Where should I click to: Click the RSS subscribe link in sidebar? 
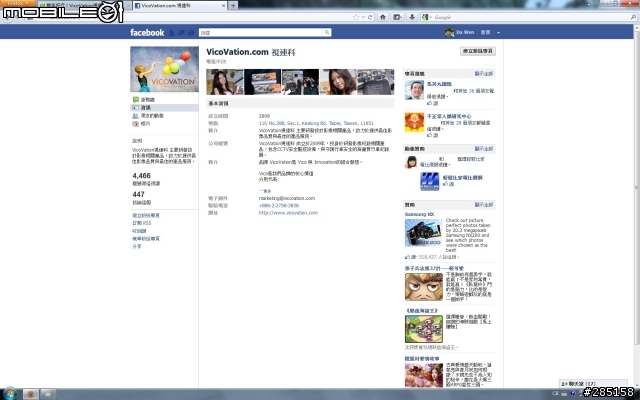142,223
